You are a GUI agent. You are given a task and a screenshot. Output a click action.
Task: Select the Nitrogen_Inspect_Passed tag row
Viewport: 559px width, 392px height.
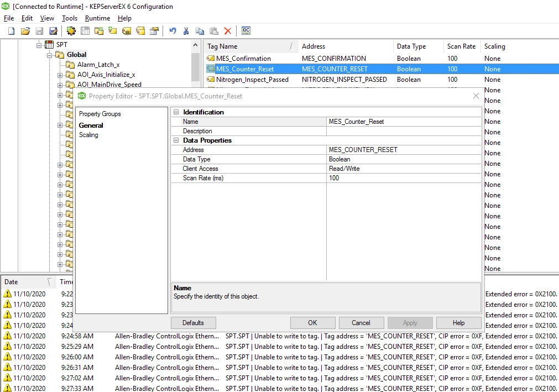[382, 80]
